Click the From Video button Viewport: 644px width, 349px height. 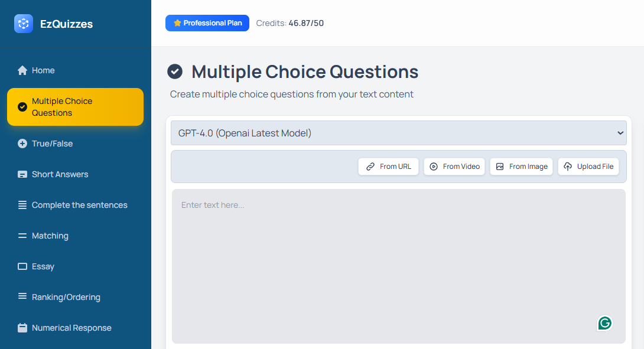454,167
